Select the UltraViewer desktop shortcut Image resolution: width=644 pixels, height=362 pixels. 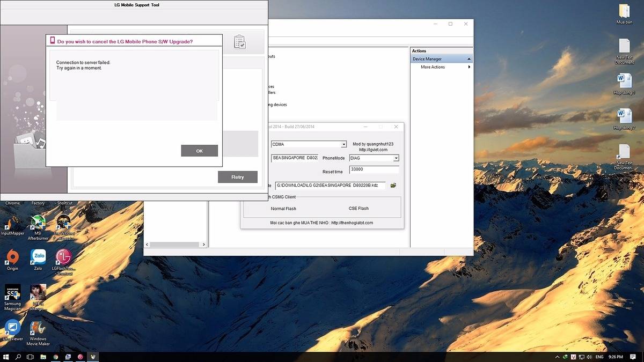tap(12, 330)
